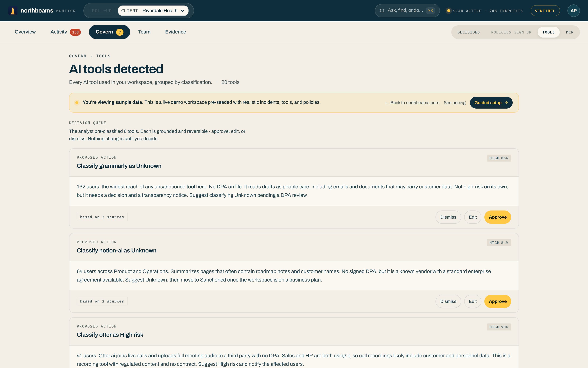Click the Classify otter as High risk heading
The image size is (588, 368).
tap(110, 335)
